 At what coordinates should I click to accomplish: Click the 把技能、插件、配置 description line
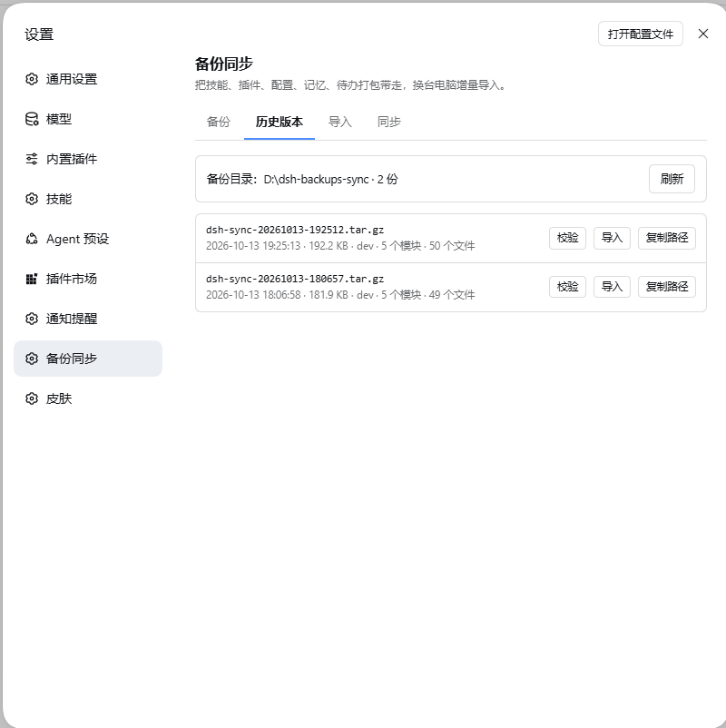click(x=350, y=85)
